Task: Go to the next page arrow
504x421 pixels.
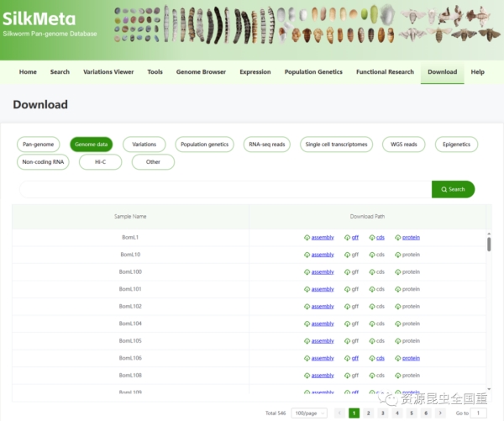Action: pos(440,413)
